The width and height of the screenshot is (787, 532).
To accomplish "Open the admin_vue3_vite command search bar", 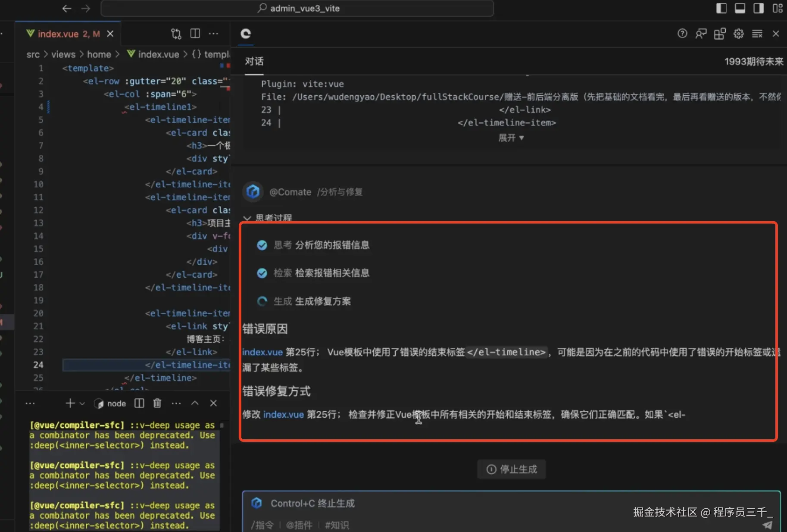I will 297,9.
